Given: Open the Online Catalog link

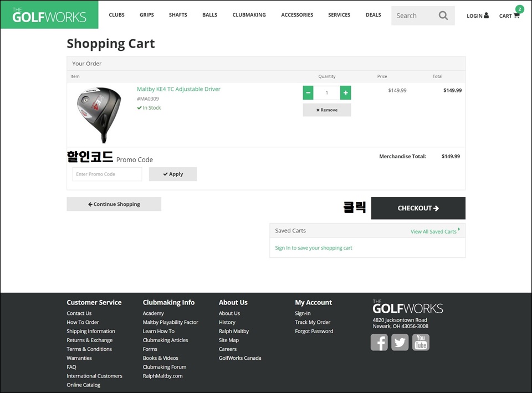Looking at the screenshot, I should pyautogui.click(x=84, y=385).
